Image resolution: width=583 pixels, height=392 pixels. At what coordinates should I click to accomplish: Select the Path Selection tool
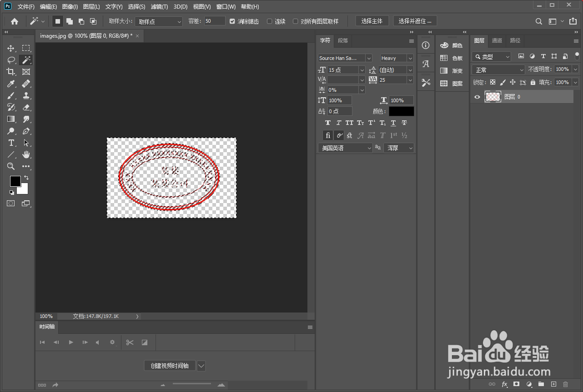(26, 143)
